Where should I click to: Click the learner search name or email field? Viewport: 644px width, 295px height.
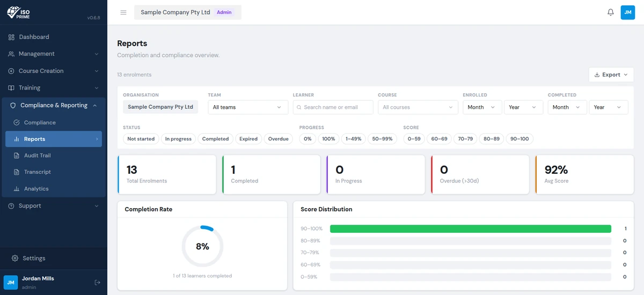(x=333, y=107)
